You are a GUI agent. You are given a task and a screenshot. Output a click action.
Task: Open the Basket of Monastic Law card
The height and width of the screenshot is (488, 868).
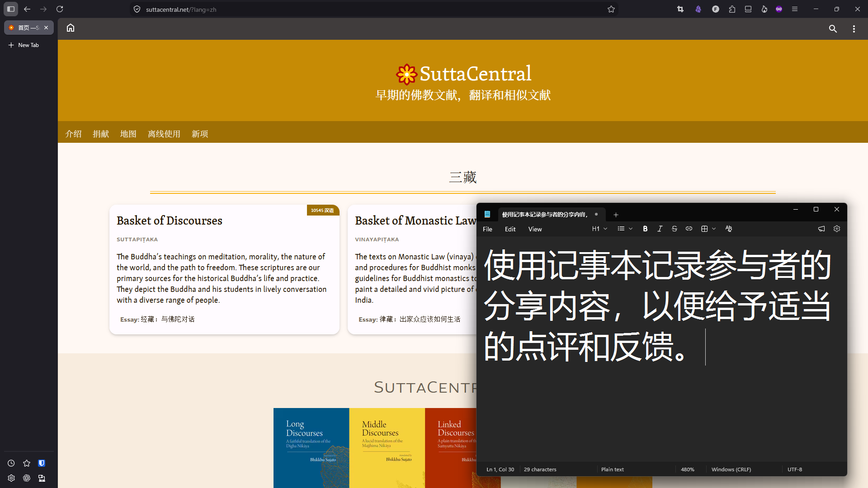tap(412, 270)
